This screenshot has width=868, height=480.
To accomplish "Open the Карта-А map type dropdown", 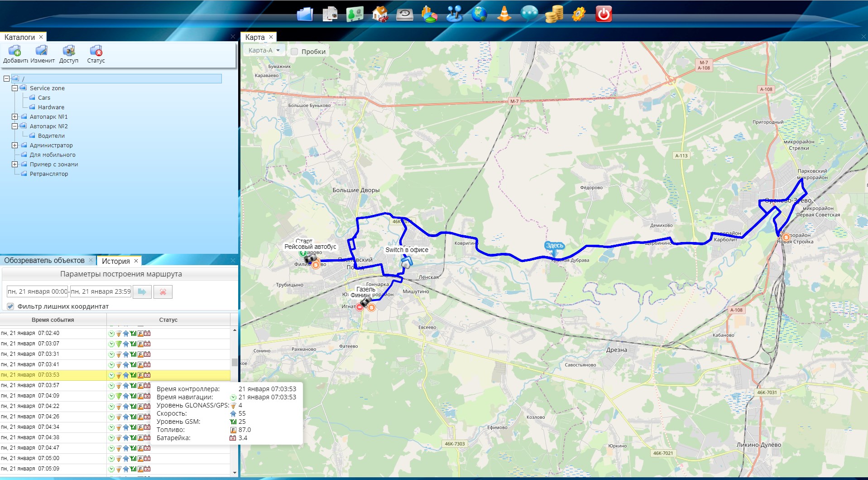I will pyautogui.click(x=264, y=50).
